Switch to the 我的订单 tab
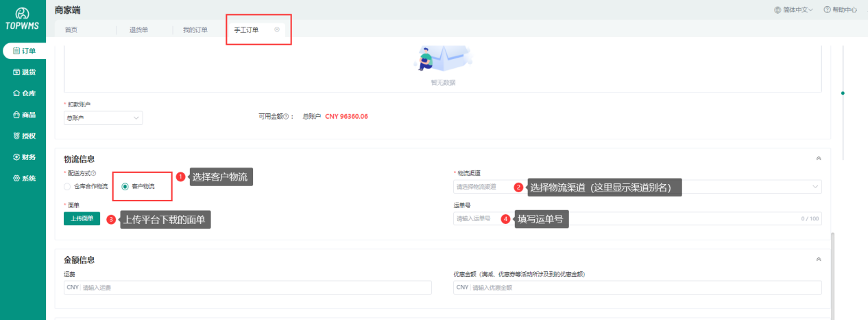Viewport: 868px width, 320px height. coord(195,30)
